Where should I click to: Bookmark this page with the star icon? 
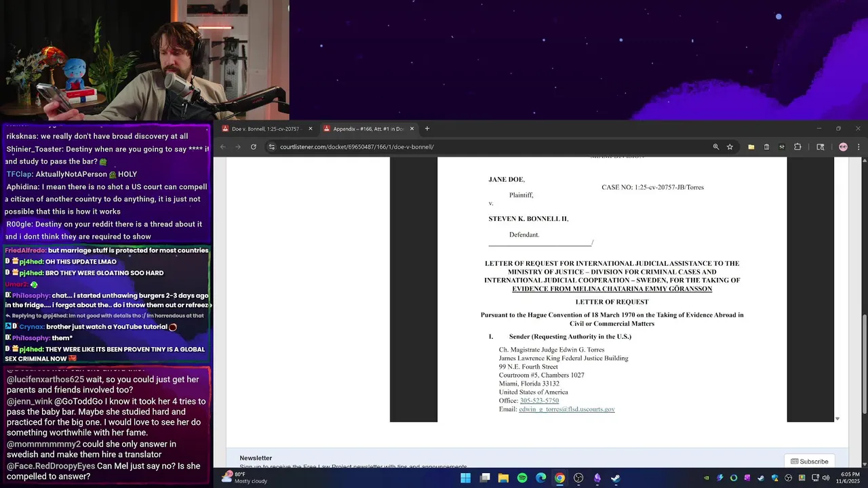pos(730,147)
